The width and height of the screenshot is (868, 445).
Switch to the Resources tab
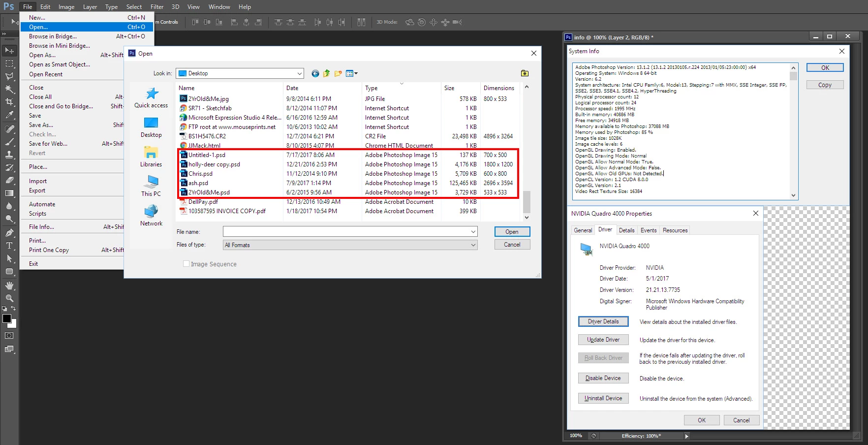[675, 230]
